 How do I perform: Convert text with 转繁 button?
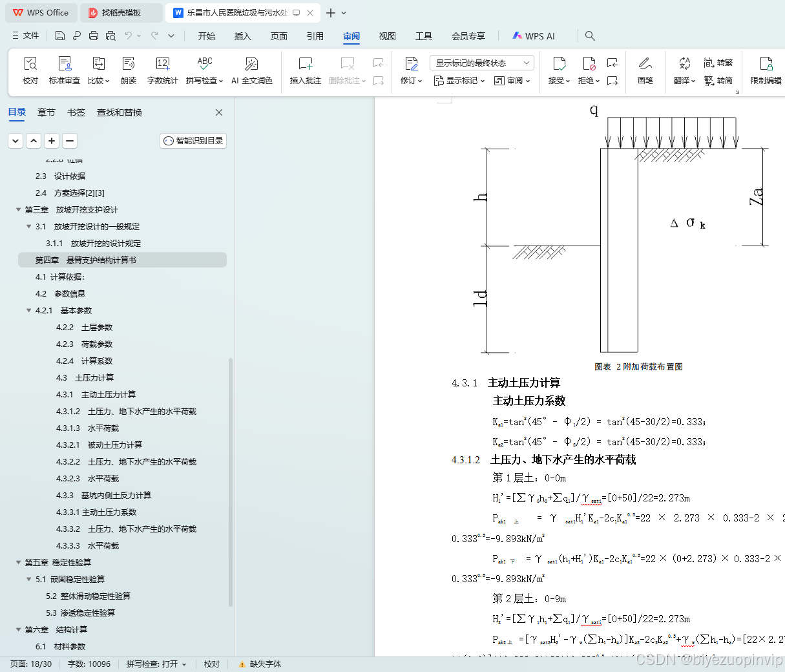click(718, 63)
